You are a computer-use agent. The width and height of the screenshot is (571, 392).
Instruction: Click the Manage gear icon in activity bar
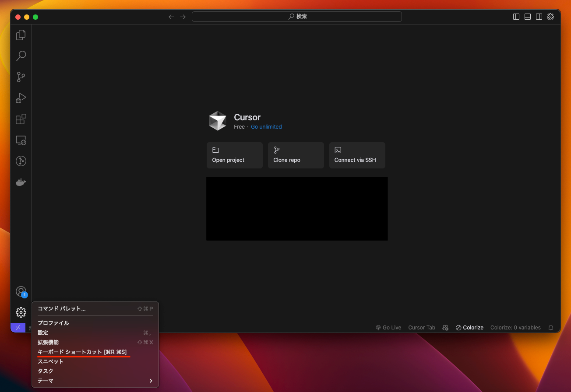pyautogui.click(x=21, y=312)
